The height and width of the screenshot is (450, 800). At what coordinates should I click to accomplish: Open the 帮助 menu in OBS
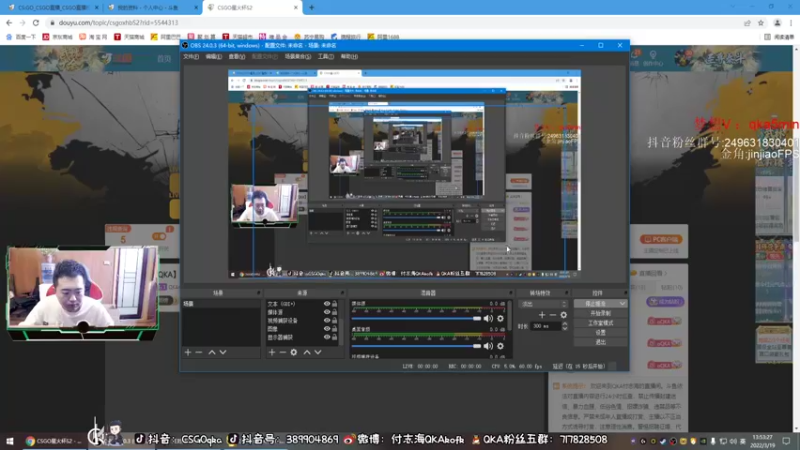(x=349, y=57)
